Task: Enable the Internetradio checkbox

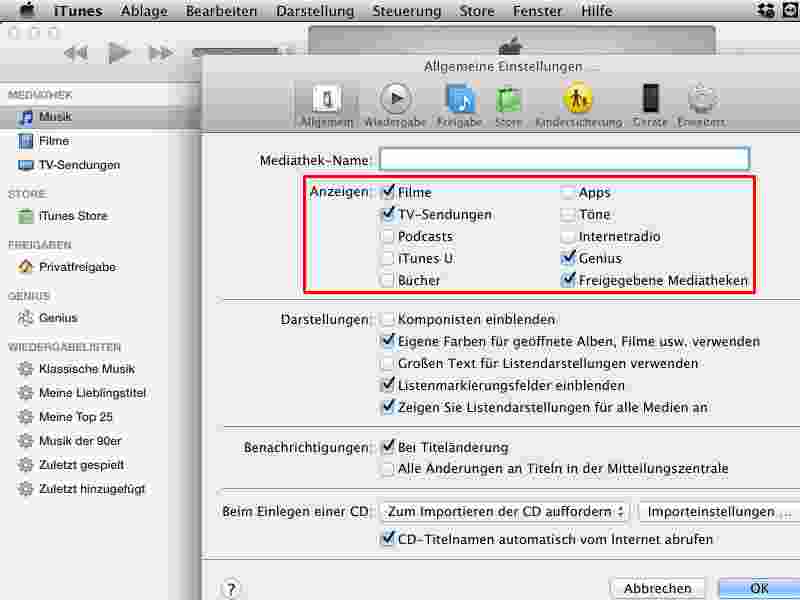Action: click(x=567, y=236)
